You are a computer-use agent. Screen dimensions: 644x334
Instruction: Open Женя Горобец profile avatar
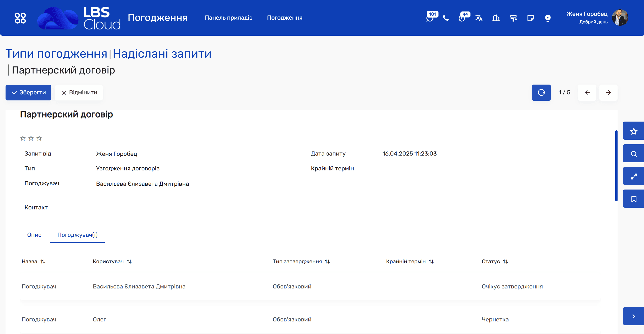pyautogui.click(x=620, y=18)
